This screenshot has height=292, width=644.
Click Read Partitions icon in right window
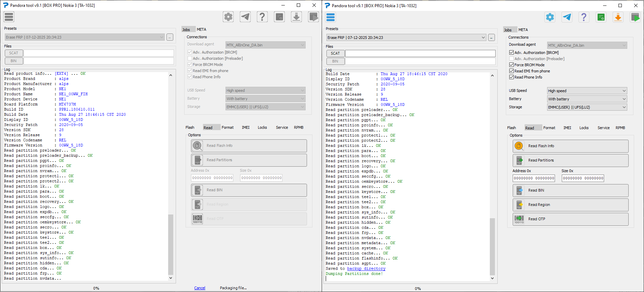click(519, 161)
